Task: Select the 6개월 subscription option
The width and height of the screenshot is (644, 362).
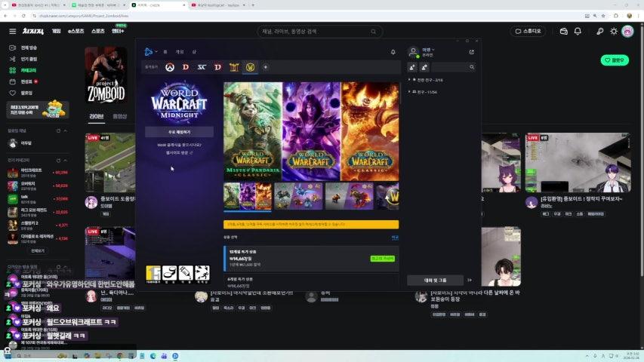Action: click(311, 281)
